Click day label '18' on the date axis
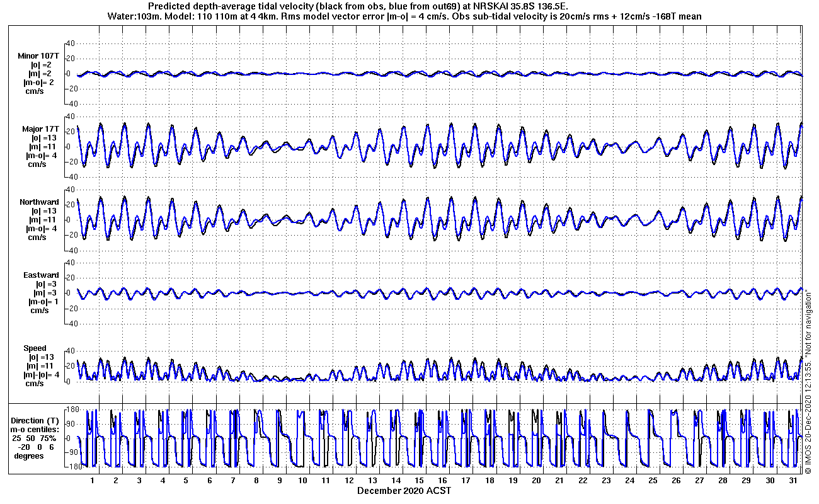Screen dimensions: 819x504 pos(490,480)
